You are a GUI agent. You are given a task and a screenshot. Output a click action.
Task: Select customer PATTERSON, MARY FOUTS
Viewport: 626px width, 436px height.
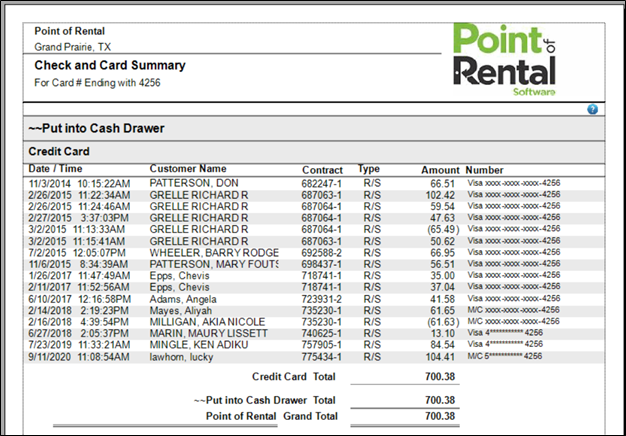(214, 264)
